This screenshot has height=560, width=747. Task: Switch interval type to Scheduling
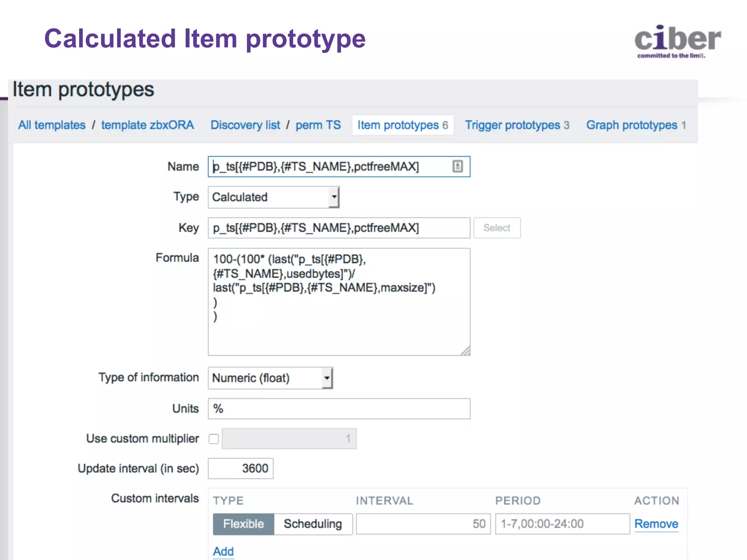[x=313, y=524]
